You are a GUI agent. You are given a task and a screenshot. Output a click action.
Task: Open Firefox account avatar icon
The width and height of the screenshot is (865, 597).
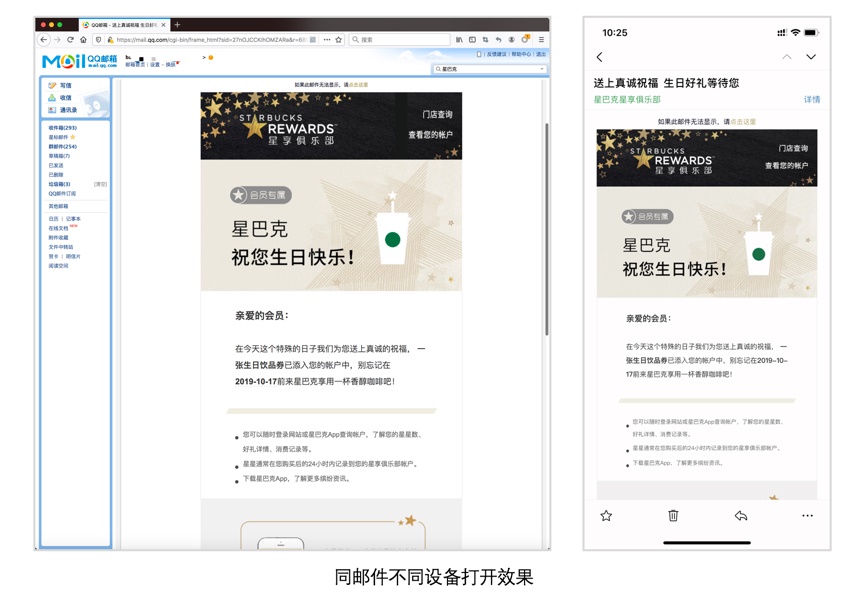[x=511, y=40]
